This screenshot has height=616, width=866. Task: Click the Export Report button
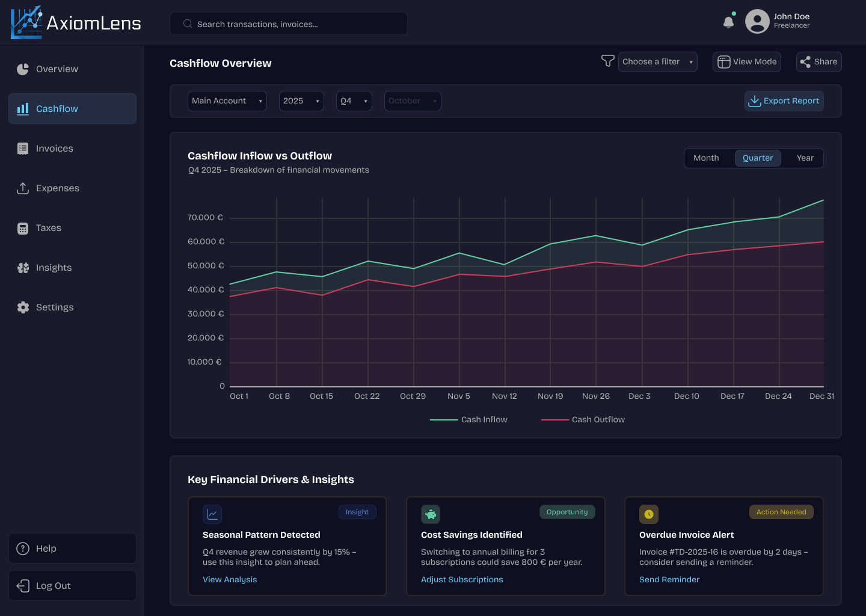tap(784, 101)
